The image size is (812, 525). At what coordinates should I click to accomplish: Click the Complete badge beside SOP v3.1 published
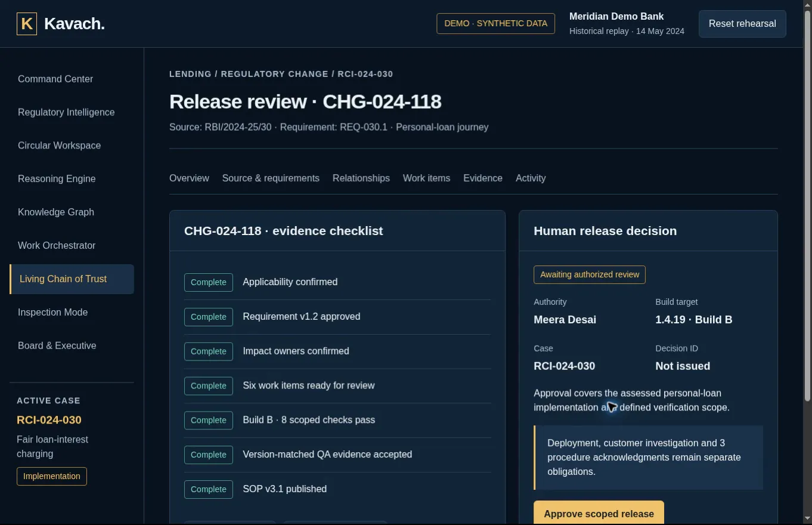[x=209, y=489]
